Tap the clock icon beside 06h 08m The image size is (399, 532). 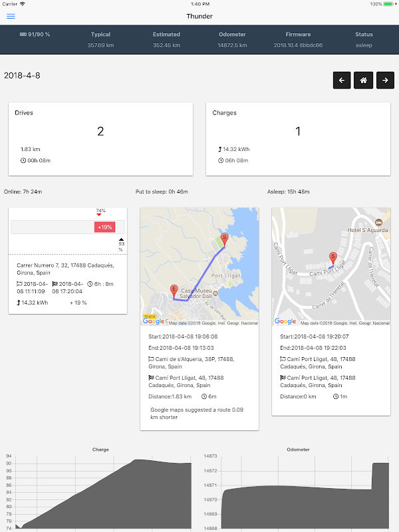[x=221, y=160]
